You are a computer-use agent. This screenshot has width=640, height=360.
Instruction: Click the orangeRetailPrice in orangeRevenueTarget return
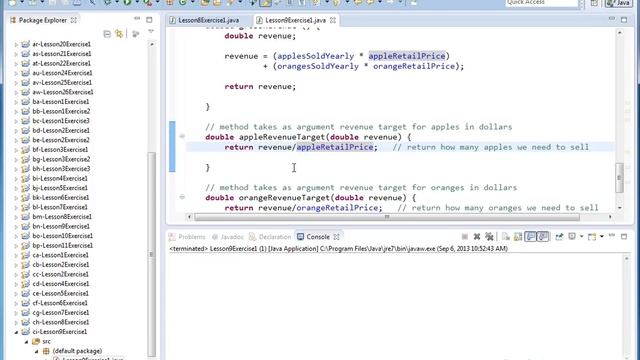337,208
